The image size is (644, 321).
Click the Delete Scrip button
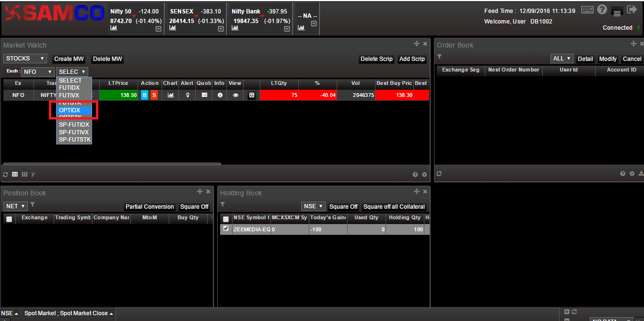[x=376, y=59]
